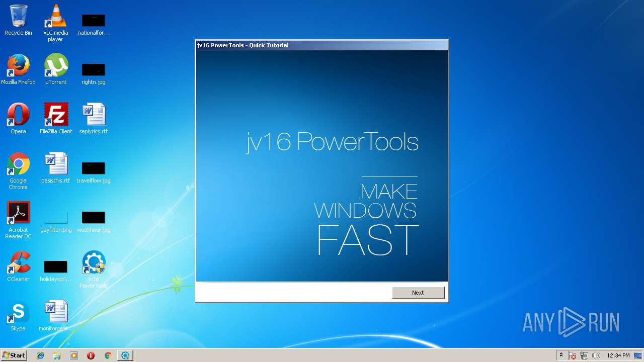This screenshot has width=644, height=362.
Task: Show hidden system tray icons
Action: coord(561,355)
